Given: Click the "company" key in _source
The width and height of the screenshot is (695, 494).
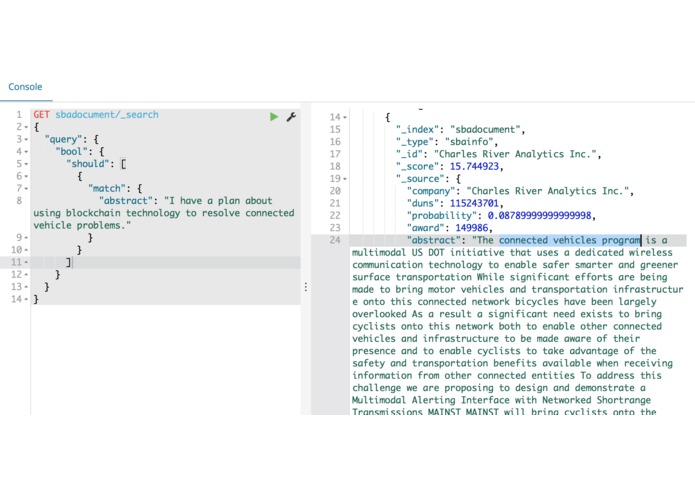Looking at the screenshot, I should point(433,191).
